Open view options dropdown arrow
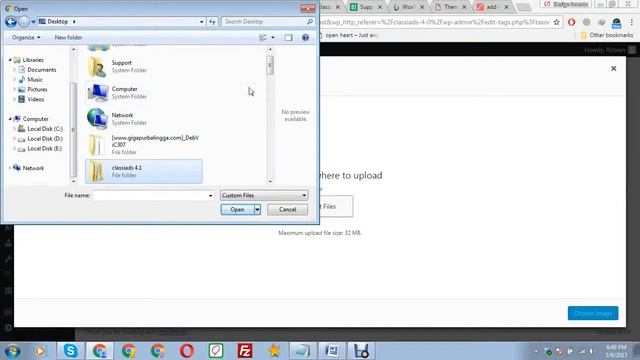The image size is (640, 360). tap(273, 38)
